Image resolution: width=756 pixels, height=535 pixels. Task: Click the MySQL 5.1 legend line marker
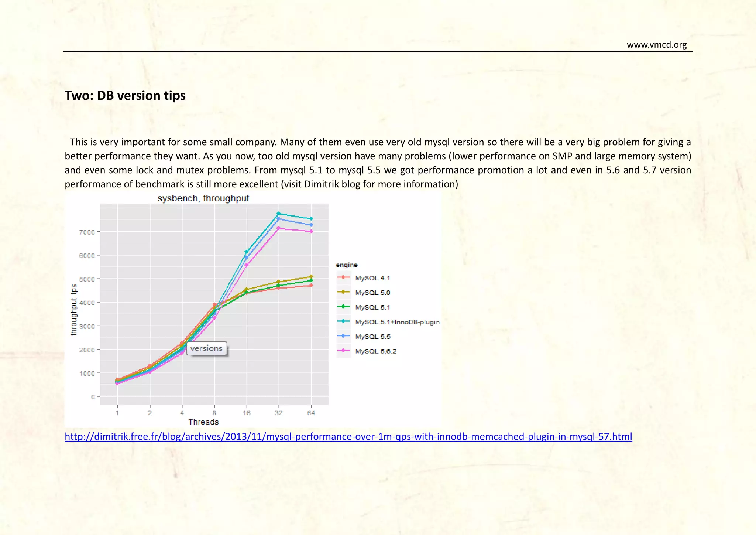tap(343, 307)
